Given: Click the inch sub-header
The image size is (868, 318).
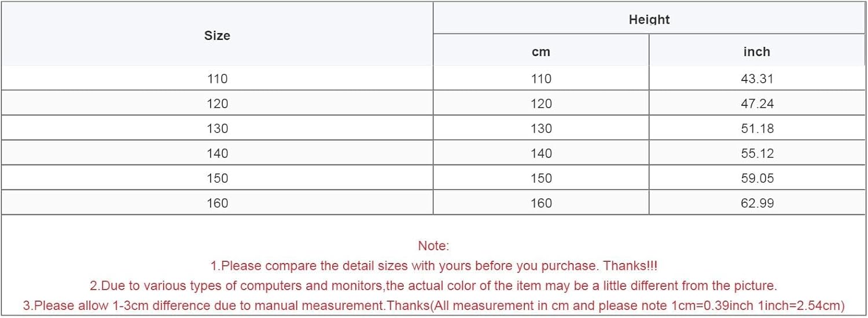Looking at the screenshot, I should point(756,52).
